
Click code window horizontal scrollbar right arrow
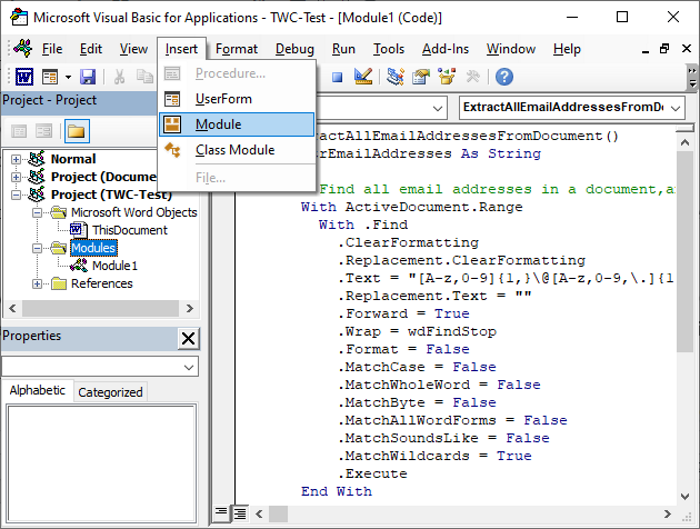tap(667, 514)
